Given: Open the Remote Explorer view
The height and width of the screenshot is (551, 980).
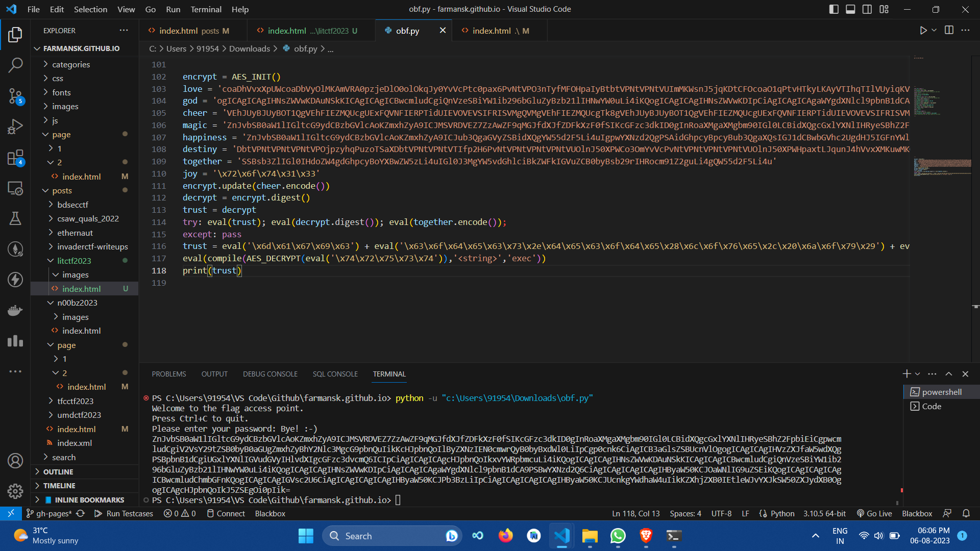Looking at the screenshot, I should tap(15, 188).
